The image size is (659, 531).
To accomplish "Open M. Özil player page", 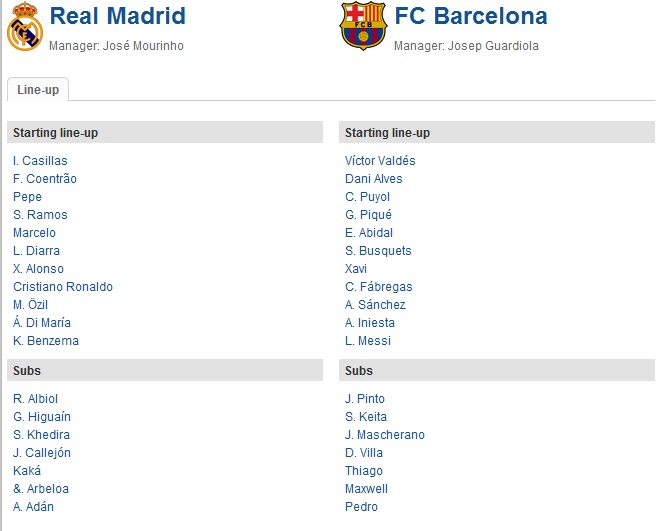I will [x=31, y=305].
